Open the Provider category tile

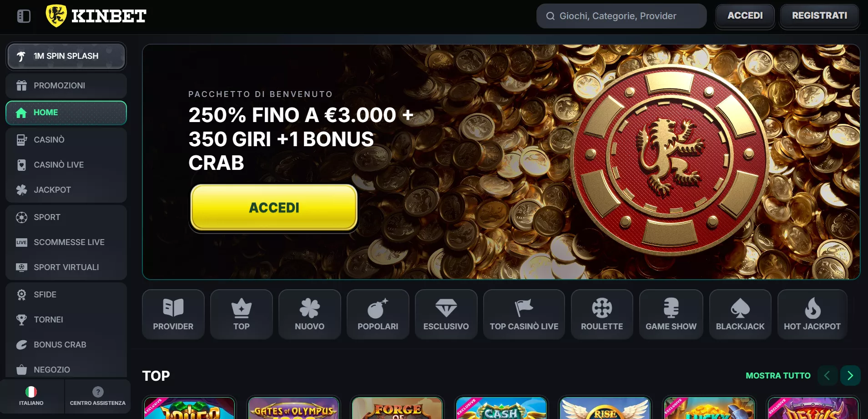click(x=173, y=314)
